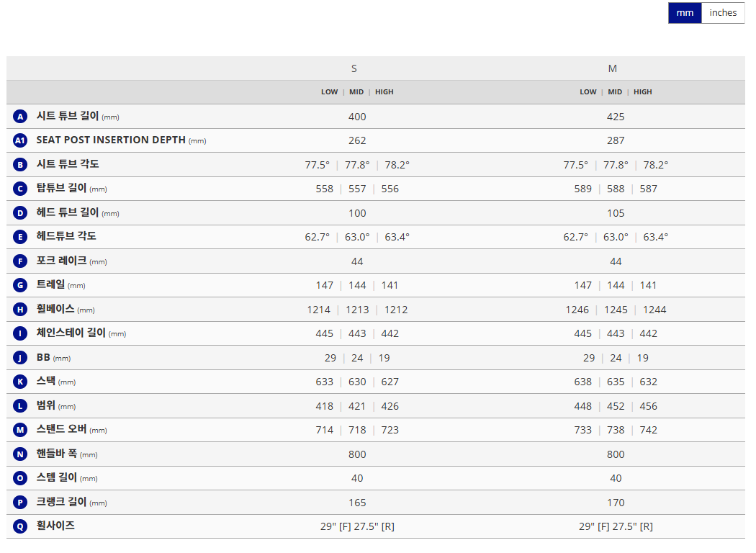Click the E head tube angle icon
Viewport: 756px width, 553px height.
click(x=20, y=237)
